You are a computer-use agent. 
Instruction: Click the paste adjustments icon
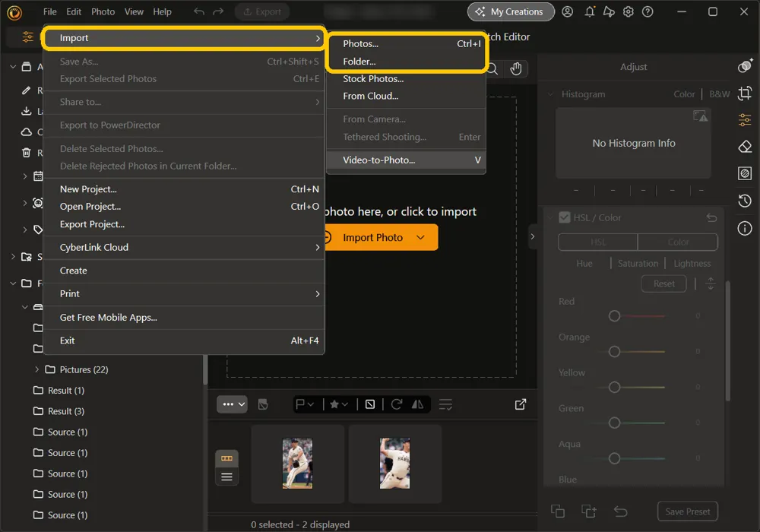pos(588,511)
